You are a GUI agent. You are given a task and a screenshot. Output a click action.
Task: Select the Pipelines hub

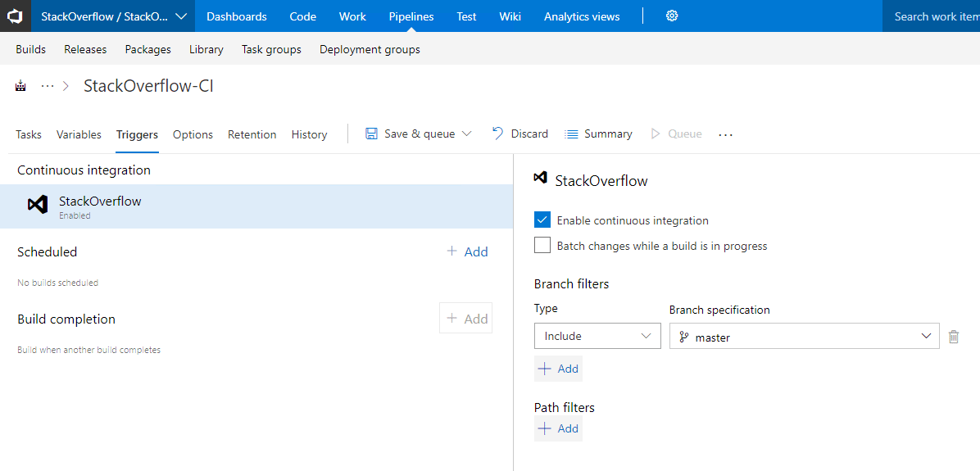tap(411, 17)
